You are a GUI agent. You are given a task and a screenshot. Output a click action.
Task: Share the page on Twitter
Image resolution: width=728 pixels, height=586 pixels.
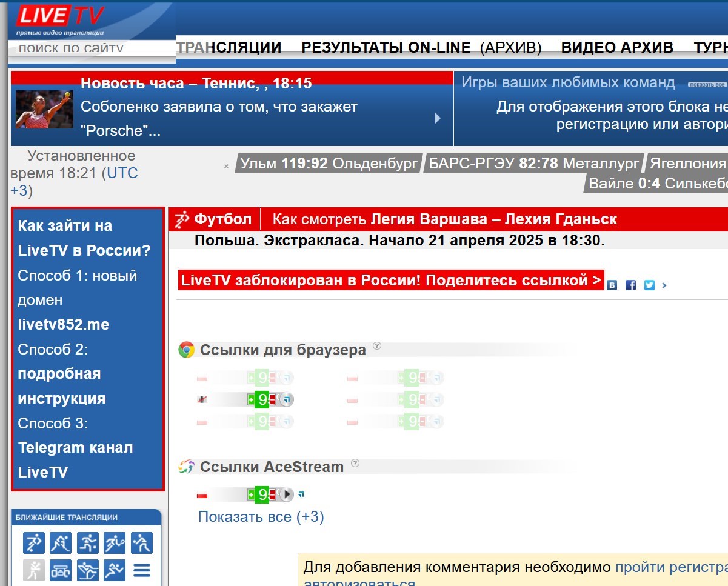point(650,285)
